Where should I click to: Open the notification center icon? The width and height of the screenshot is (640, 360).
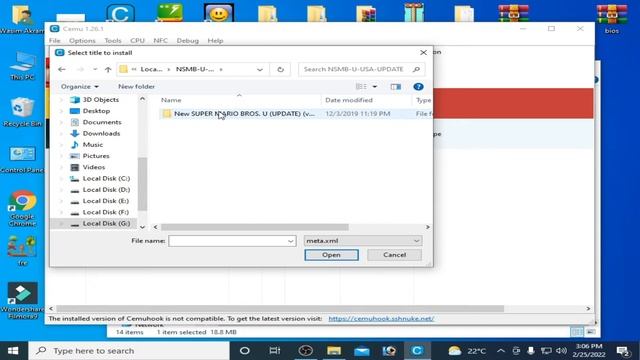pyautogui.click(x=623, y=351)
